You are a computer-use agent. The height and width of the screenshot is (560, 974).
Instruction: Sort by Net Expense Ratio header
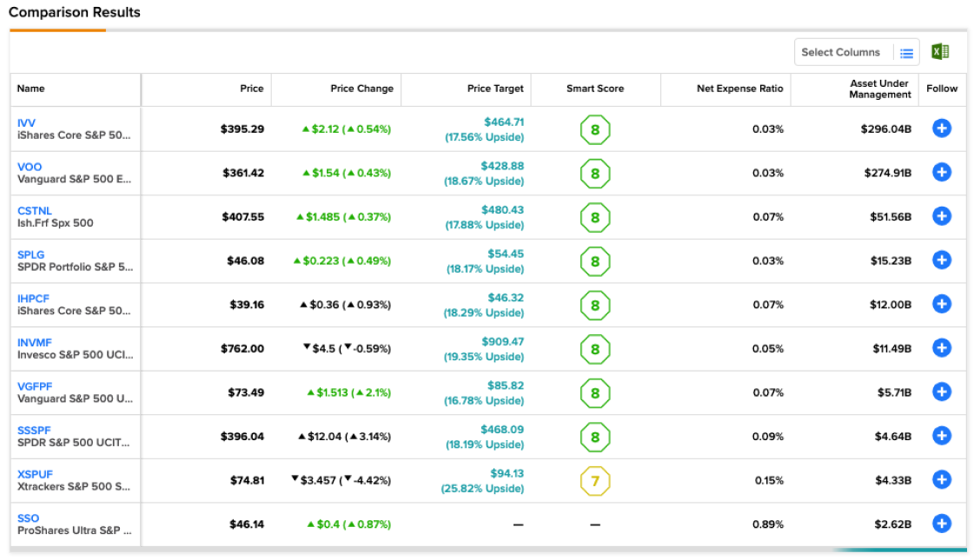coord(739,89)
